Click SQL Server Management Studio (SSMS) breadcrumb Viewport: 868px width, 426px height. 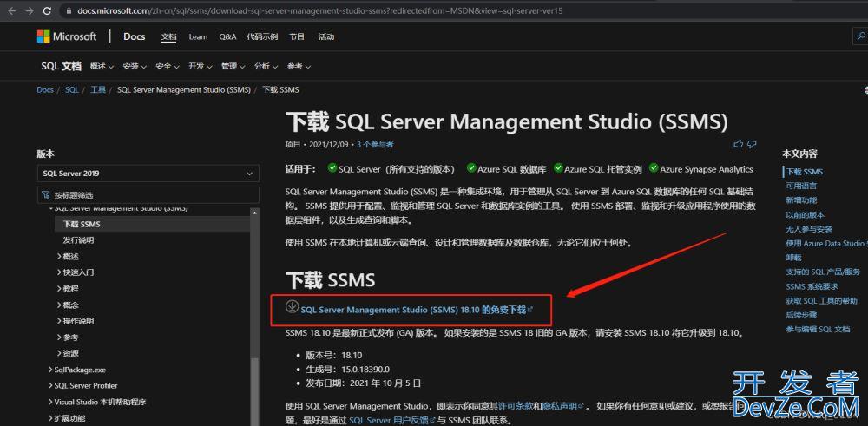pos(184,89)
